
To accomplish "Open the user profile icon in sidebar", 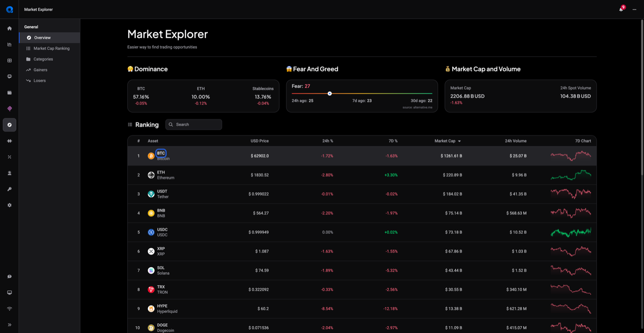I will 9,173.
